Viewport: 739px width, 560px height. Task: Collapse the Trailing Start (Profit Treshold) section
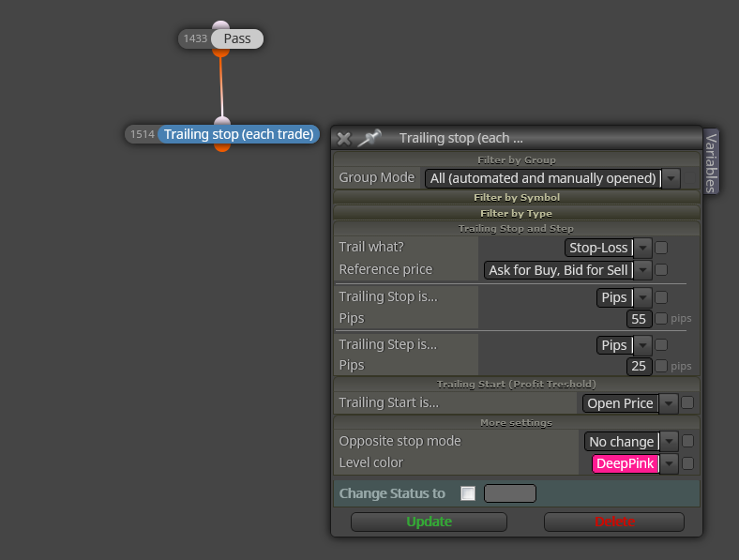click(517, 385)
